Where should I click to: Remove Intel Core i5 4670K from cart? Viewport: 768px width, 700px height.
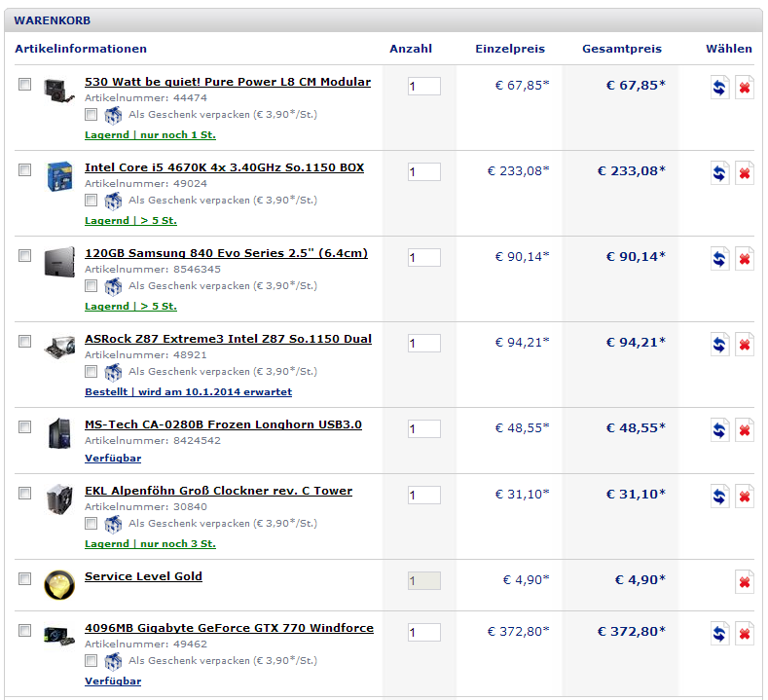click(x=744, y=173)
